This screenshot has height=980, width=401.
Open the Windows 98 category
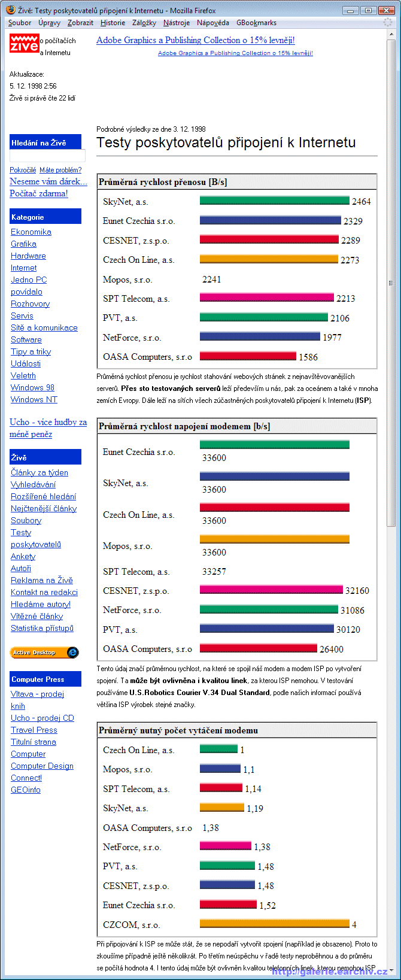pos(32,387)
